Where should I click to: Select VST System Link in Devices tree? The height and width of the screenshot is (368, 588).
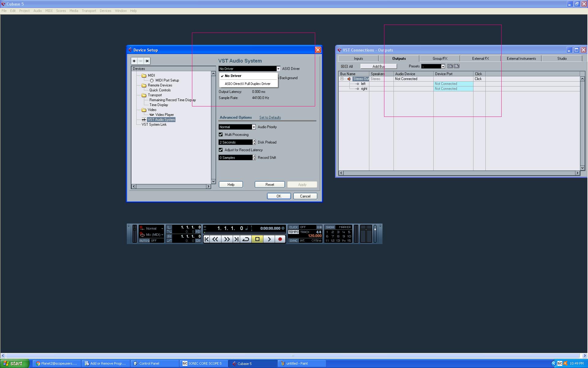154,125
